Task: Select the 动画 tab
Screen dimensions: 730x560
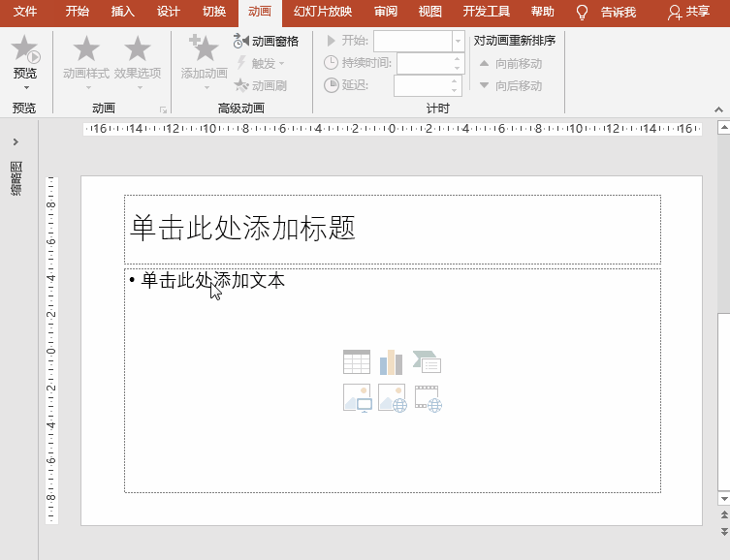Action: (260, 12)
